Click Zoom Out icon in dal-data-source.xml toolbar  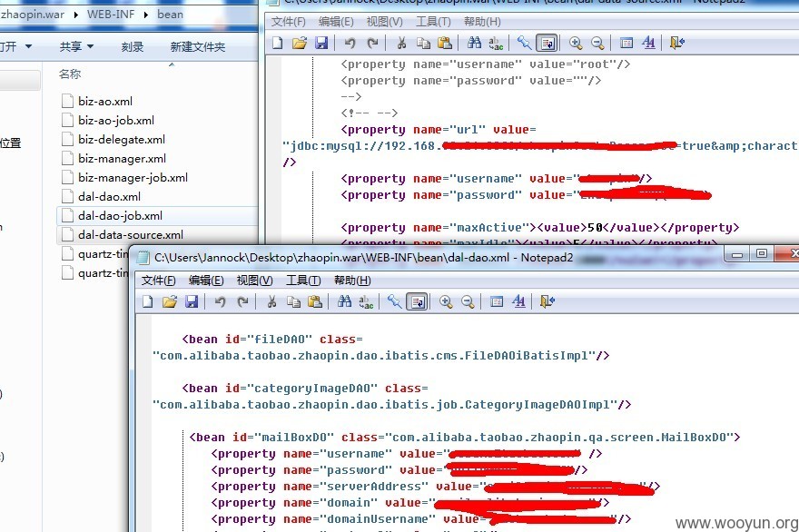point(597,44)
